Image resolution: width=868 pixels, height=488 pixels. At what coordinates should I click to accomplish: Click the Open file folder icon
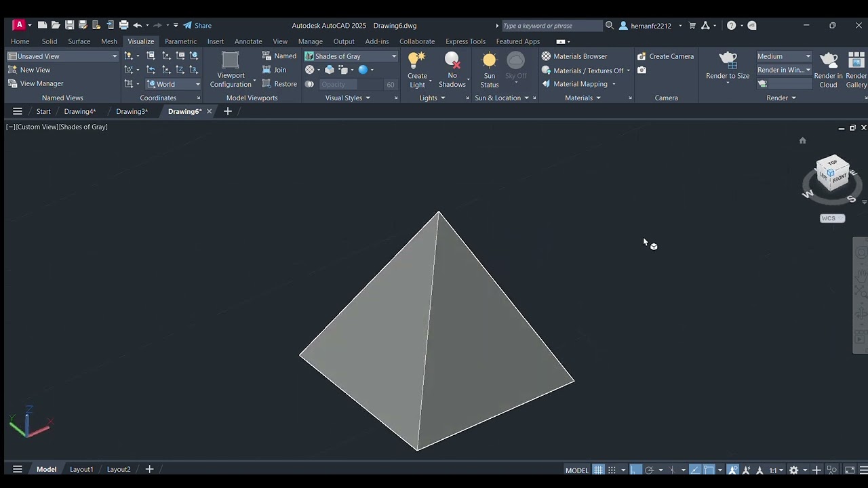pos(56,25)
